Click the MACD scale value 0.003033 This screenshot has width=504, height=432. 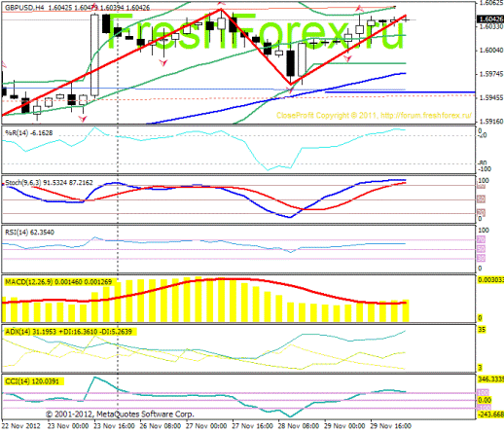point(490,279)
